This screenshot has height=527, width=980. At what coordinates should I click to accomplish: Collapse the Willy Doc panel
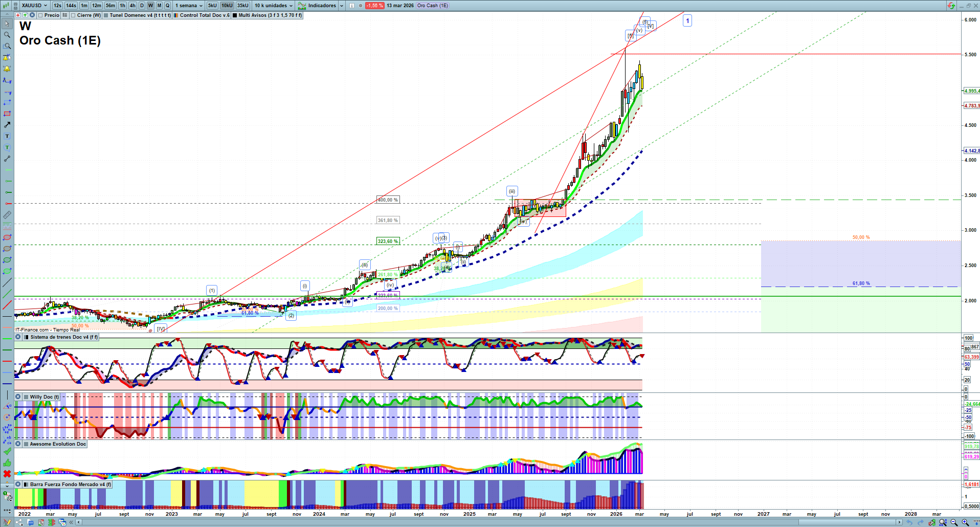[18, 397]
